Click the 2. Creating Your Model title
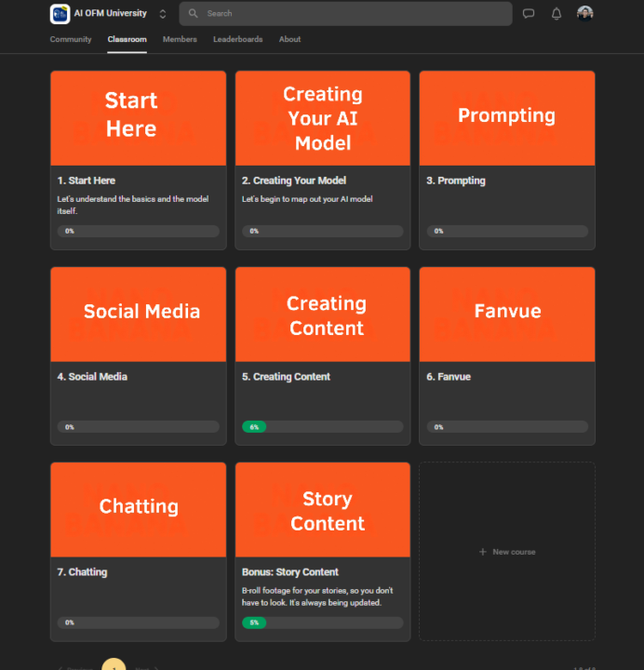 tap(294, 181)
